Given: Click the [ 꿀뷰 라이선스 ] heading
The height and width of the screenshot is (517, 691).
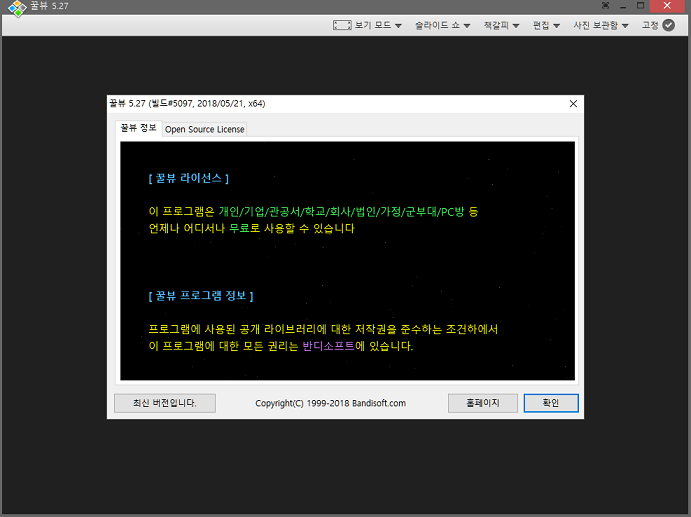Looking at the screenshot, I should tap(189, 178).
